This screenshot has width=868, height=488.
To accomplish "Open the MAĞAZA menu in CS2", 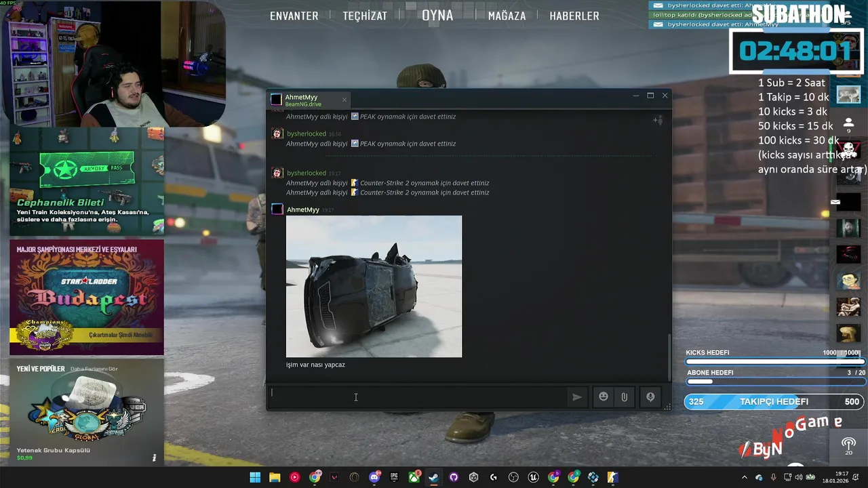I will 507,16.
